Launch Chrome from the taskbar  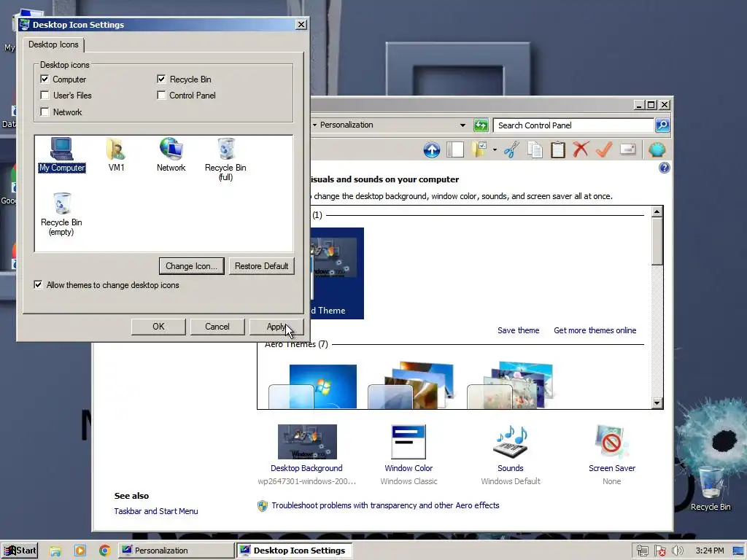pyautogui.click(x=105, y=551)
